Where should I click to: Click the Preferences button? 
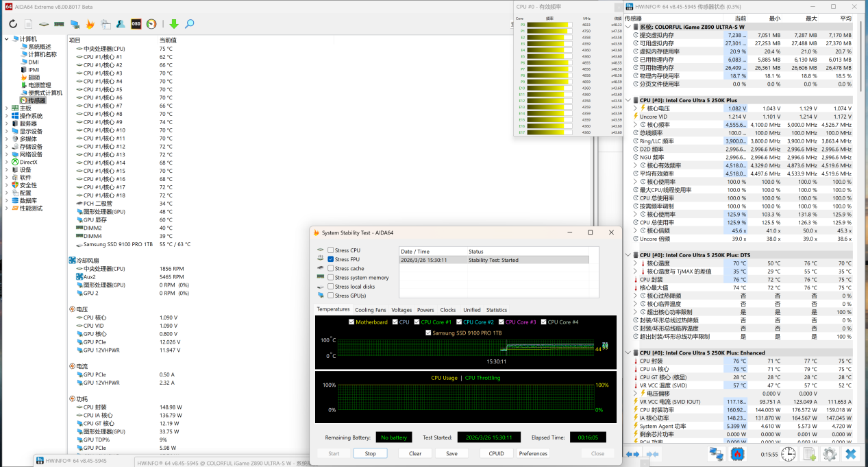(x=533, y=453)
